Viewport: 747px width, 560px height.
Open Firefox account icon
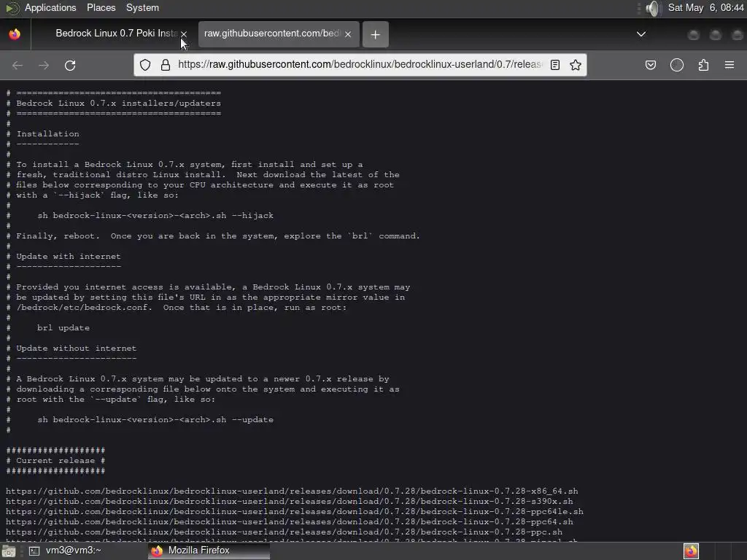pos(677,65)
